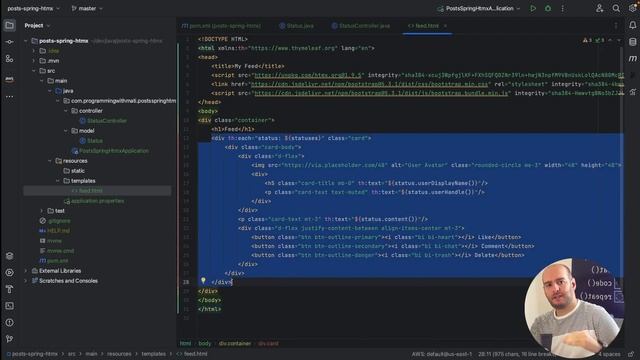The width and height of the screenshot is (640, 360).
Task: Click AWS default region status bar widget
Action: coord(442,354)
